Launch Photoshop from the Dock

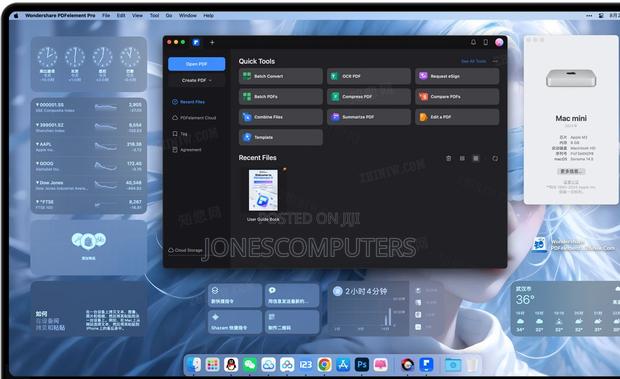tap(362, 364)
